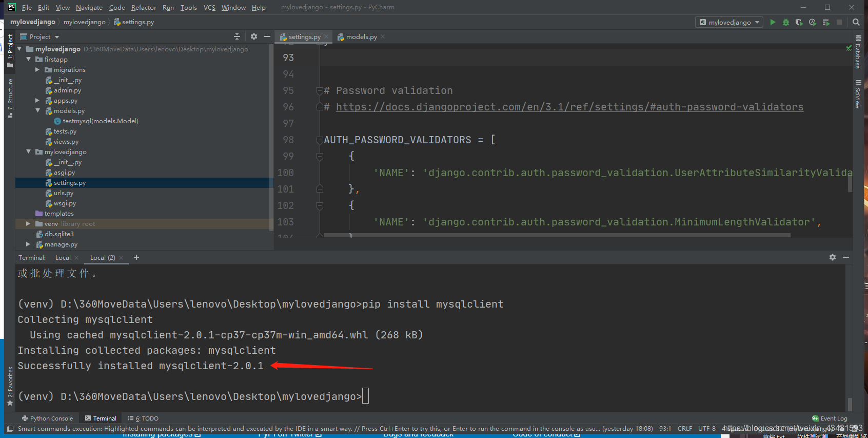Start debugging with the green bug icon
This screenshot has width=868, height=438.
coord(786,22)
